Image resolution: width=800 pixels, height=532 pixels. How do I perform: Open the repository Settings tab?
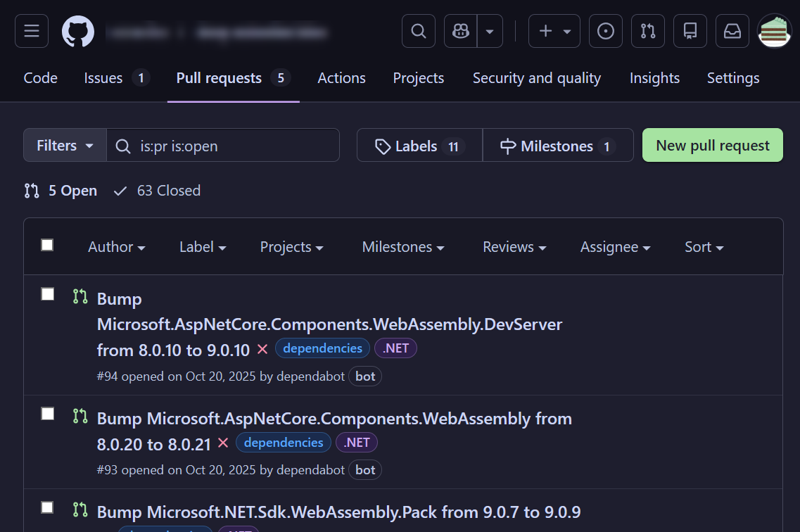coord(733,78)
